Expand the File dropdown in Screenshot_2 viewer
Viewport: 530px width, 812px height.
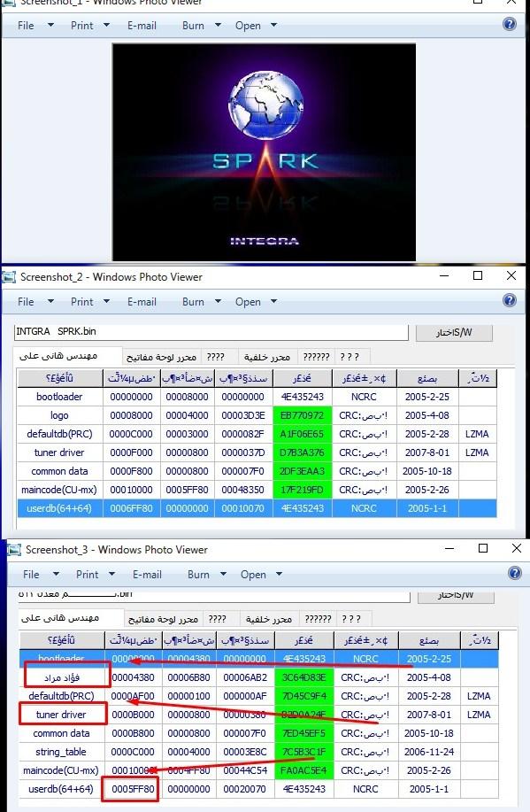coord(50,301)
